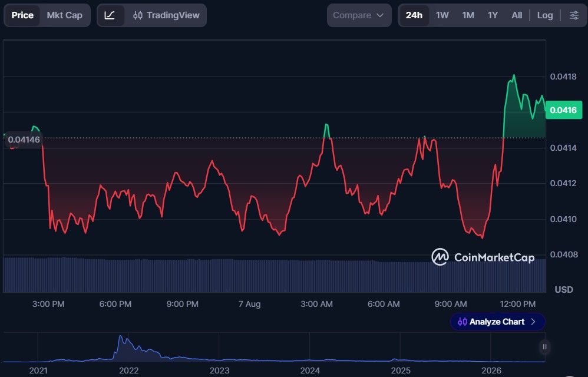This screenshot has width=588, height=377.
Task: Click 2024 on the history timeline
Action: pos(310,371)
